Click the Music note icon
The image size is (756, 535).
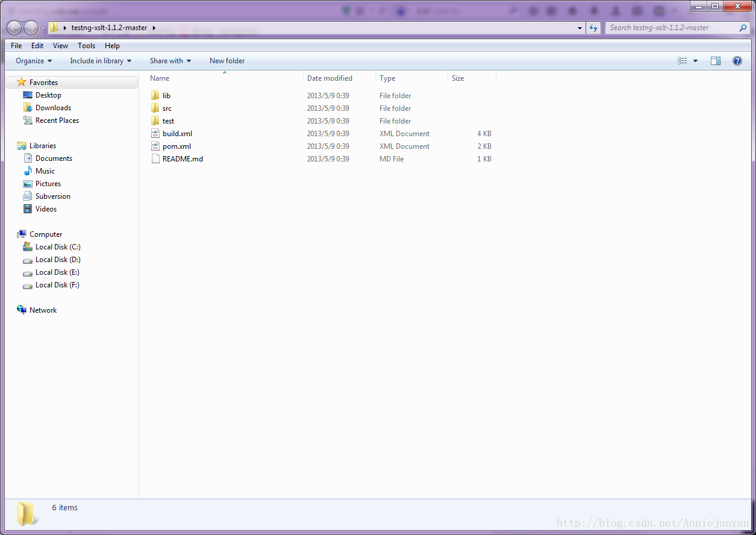pos(28,171)
